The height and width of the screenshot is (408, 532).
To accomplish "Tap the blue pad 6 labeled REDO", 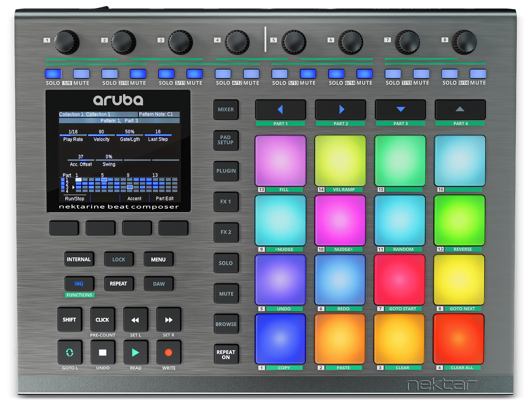I will click(x=340, y=280).
